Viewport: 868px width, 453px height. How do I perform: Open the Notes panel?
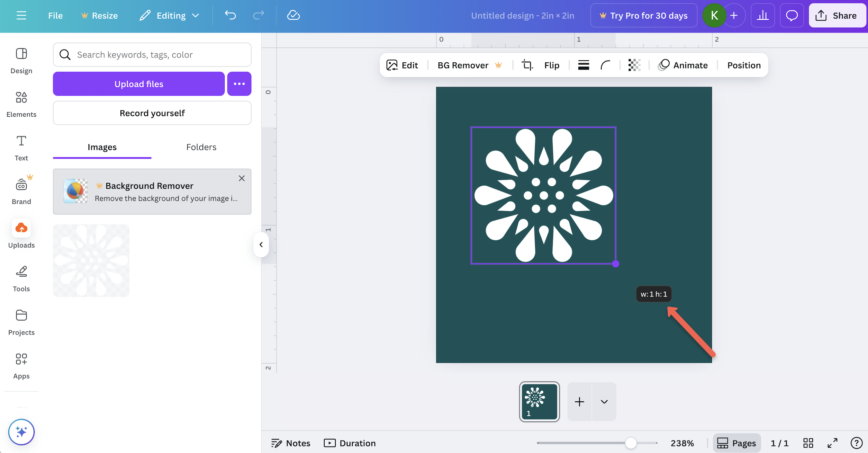coord(291,443)
